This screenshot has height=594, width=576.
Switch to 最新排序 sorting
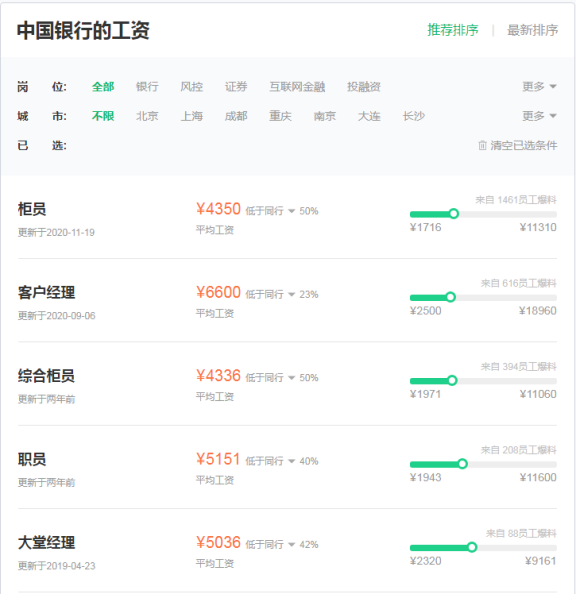pyautogui.click(x=532, y=30)
